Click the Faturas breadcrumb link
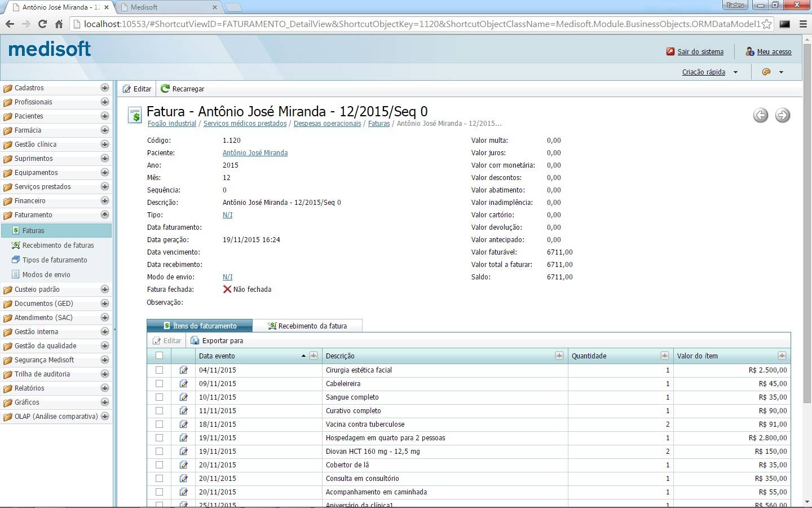The height and width of the screenshot is (508, 812). 379,124
